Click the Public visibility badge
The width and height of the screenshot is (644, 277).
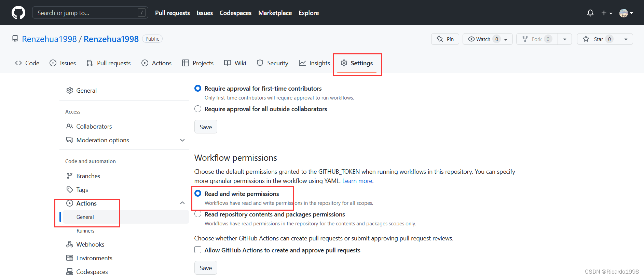coord(152,39)
